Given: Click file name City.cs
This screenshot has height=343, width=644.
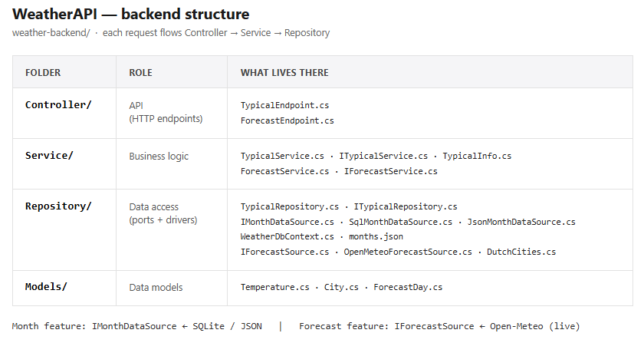Looking at the screenshot, I should tap(341, 287).
